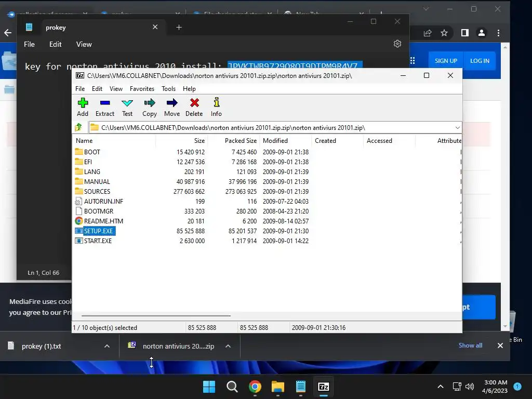Sort by Accessed column header
This screenshot has width=532, height=399.
click(x=390, y=140)
